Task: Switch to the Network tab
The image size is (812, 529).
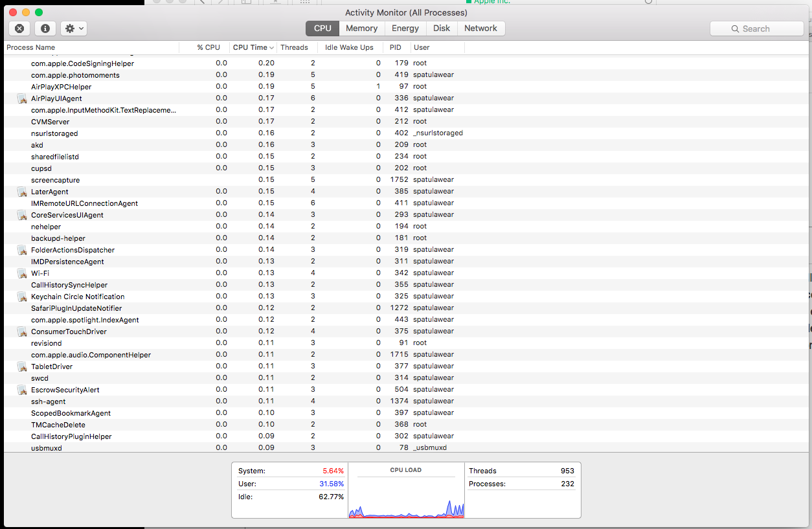Action: click(480, 28)
